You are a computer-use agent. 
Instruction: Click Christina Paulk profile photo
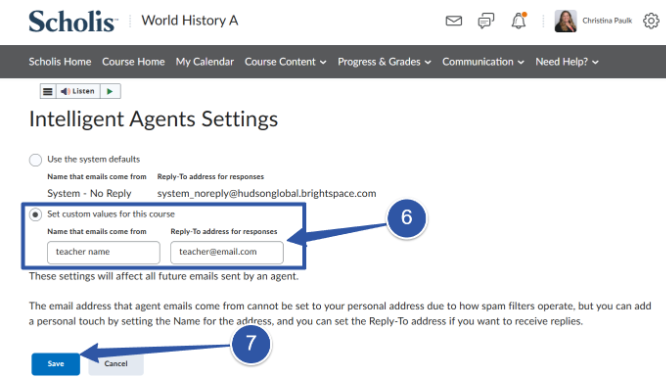click(x=565, y=21)
